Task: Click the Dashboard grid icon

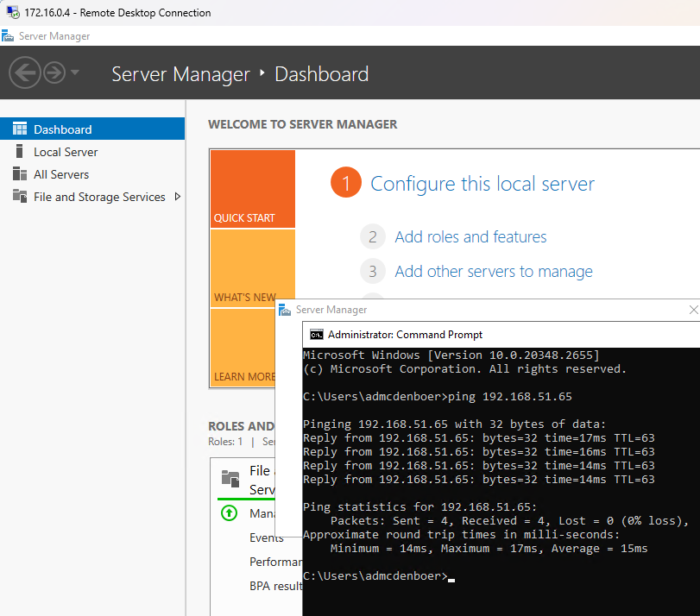Action: click(20, 129)
